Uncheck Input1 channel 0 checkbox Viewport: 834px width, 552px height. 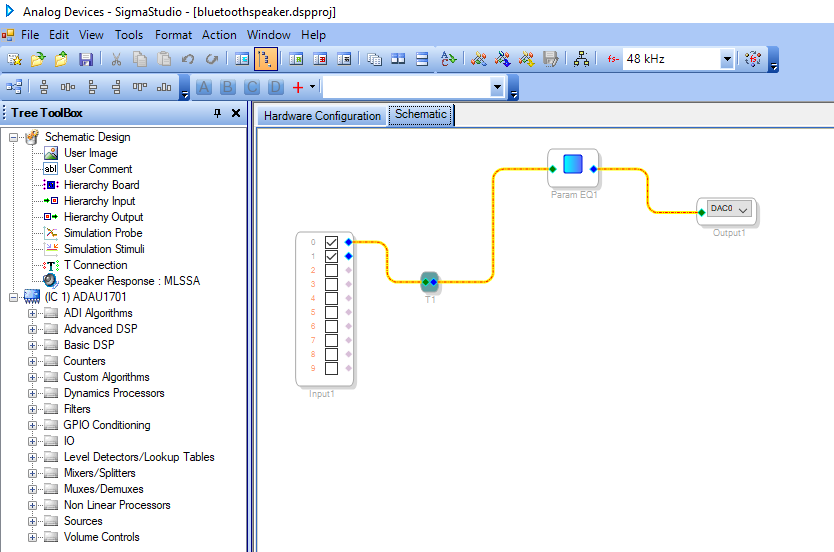(331, 242)
